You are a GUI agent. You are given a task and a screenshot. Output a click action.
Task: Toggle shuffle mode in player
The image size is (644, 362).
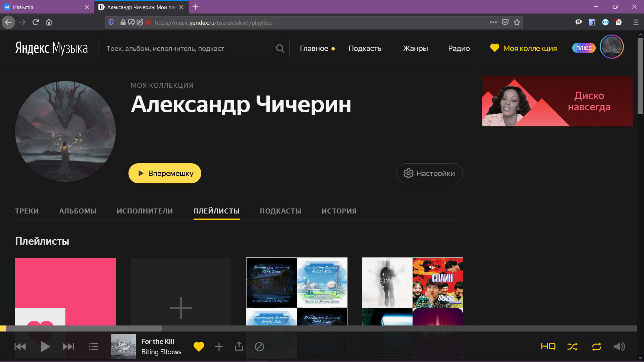572,347
